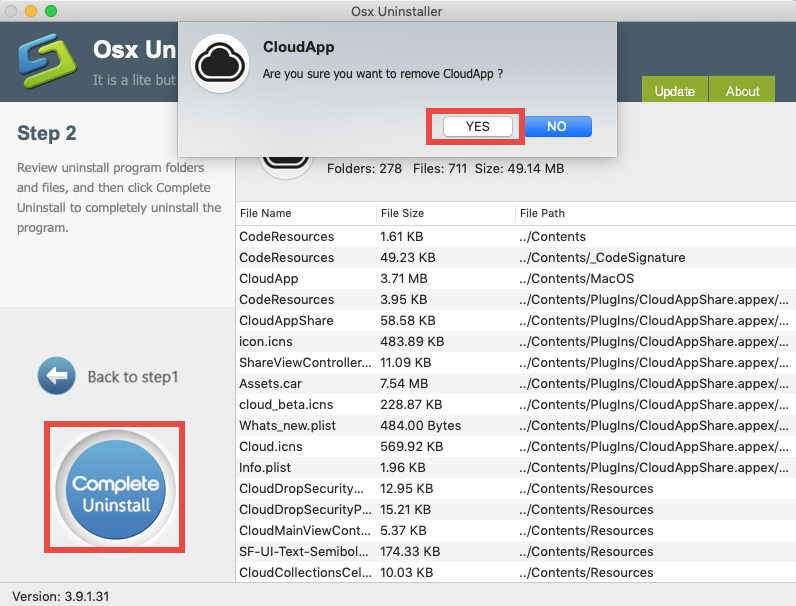Image resolution: width=796 pixels, height=606 pixels.
Task: Click the 569.92 KB size cell
Action: click(x=412, y=447)
